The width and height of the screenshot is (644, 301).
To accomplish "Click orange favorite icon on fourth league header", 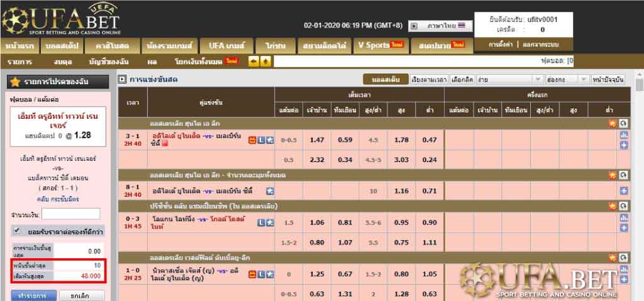I will (x=613, y=258).
